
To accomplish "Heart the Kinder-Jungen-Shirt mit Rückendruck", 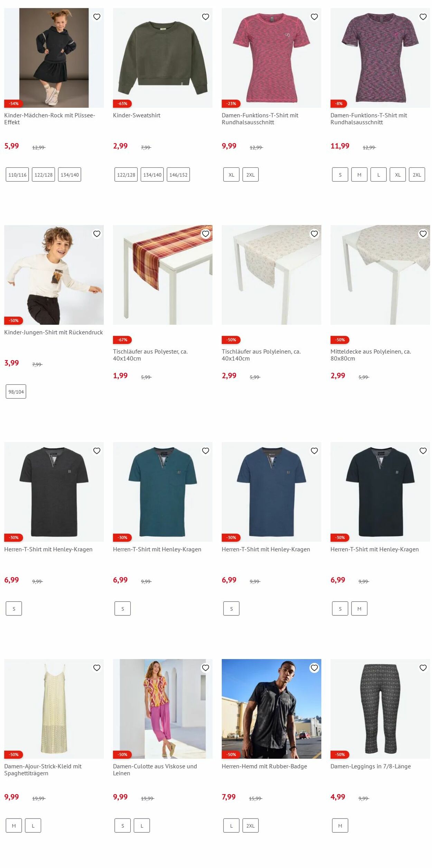I will pos(97,234).
